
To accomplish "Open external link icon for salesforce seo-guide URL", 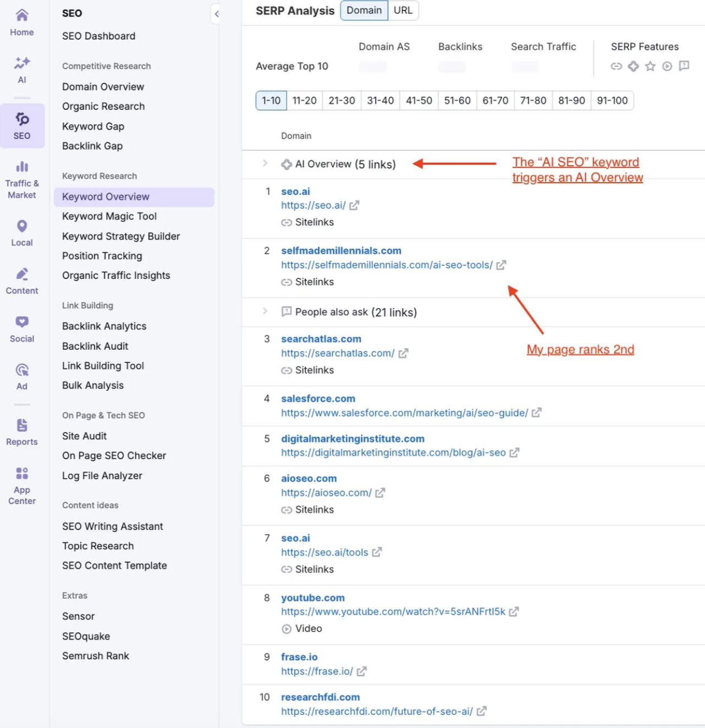I will [x=537, y=412].
